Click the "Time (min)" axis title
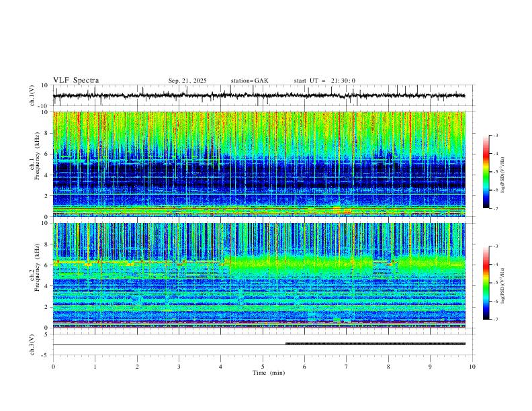 [x=269, y=373]
